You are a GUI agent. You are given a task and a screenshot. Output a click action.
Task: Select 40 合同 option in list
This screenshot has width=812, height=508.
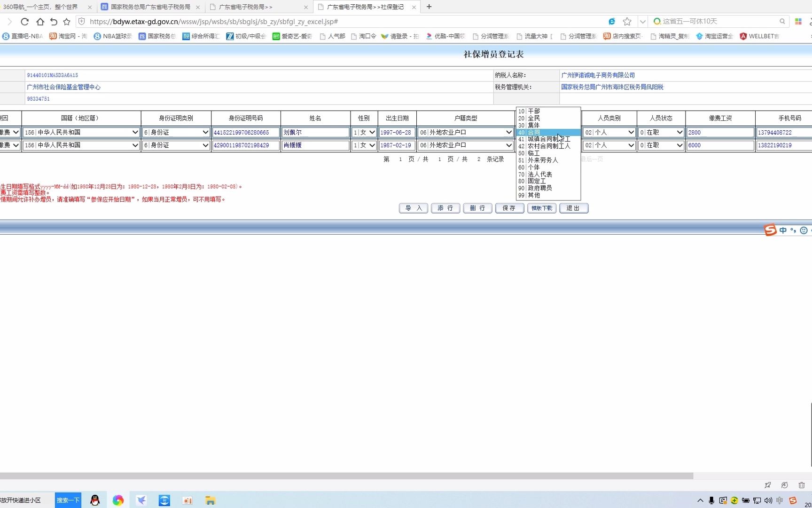548,133
